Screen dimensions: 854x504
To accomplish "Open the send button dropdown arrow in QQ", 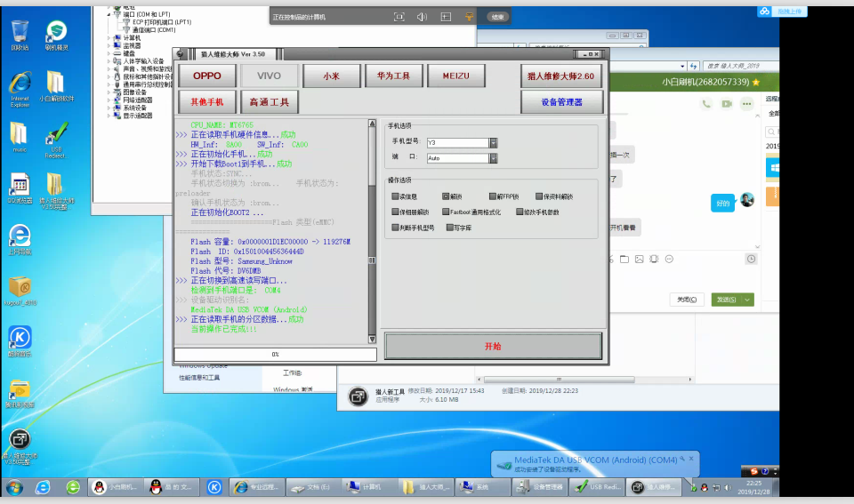I will [x=747, y=300].
